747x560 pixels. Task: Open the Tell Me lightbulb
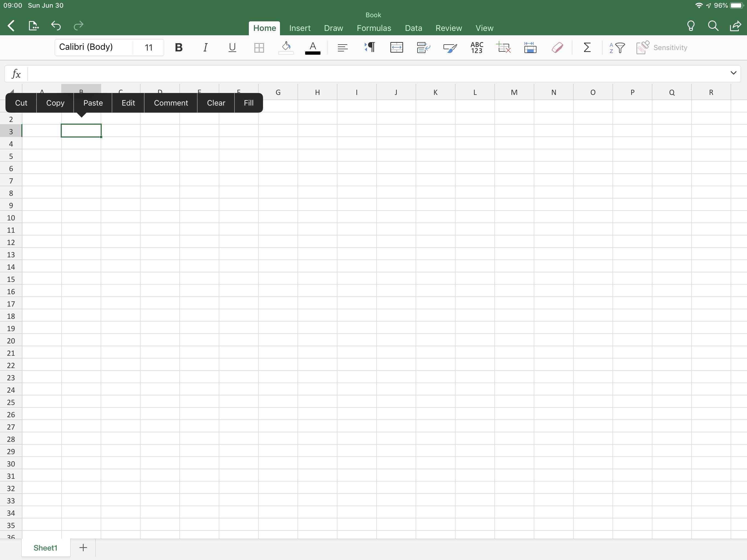tap(691, 26)
